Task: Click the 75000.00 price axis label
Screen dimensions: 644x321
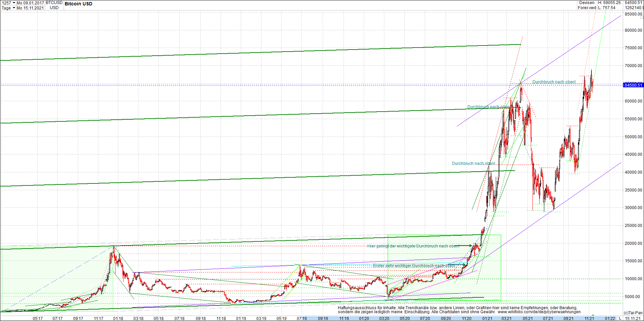Action: [x=633, y=48]
